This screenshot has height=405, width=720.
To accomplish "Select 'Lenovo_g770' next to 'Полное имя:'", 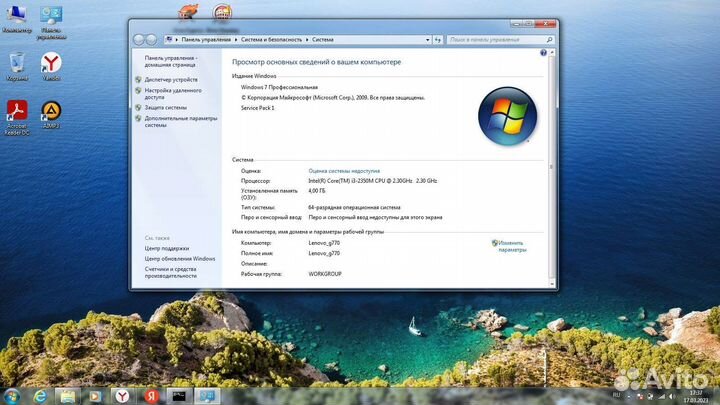I will click(324, 253).
